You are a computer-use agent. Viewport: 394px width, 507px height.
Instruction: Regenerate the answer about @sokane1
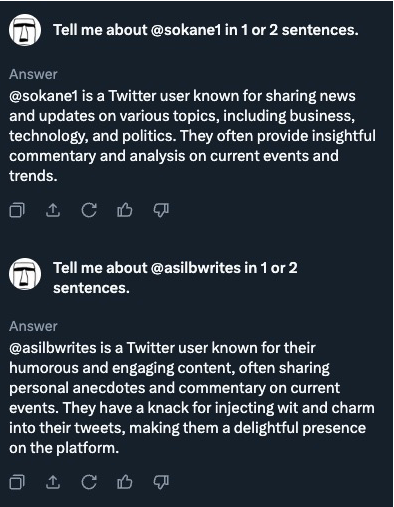pyautogui.click(x=89, y=210)
